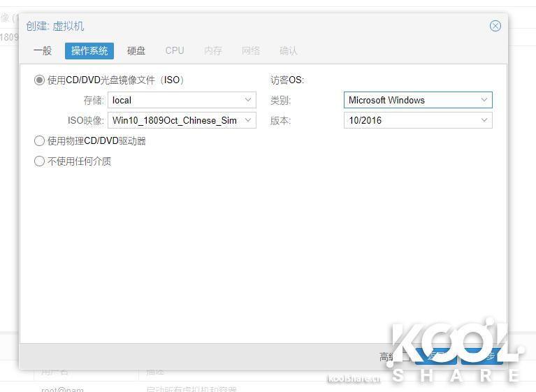
Task: Click the 版本 label
Action: [x=280, y=120]
